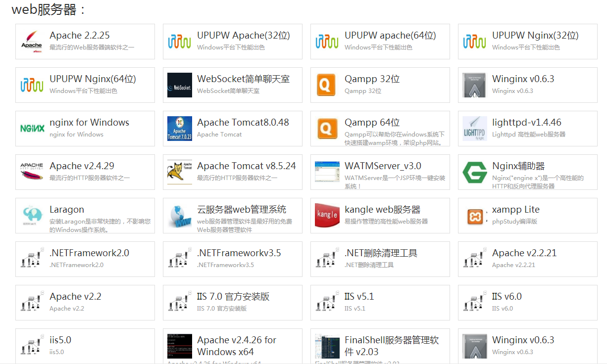Open the xampp Lite title link
The image size is (607, 364).
516,210
